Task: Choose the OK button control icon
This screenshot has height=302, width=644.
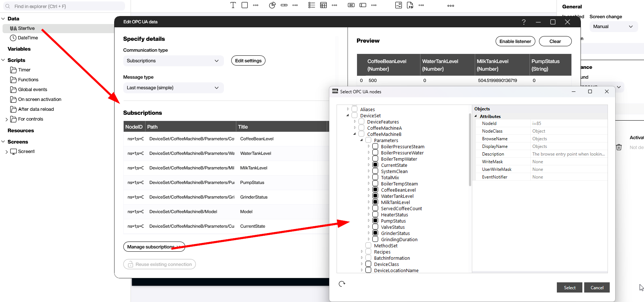Action: (351, 5)
